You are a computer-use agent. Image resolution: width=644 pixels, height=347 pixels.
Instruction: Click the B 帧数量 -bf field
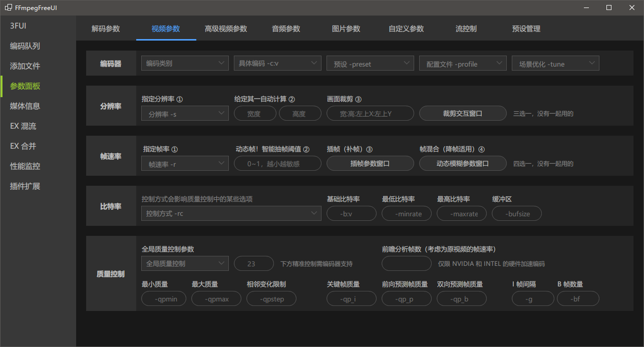pos(578,298)
